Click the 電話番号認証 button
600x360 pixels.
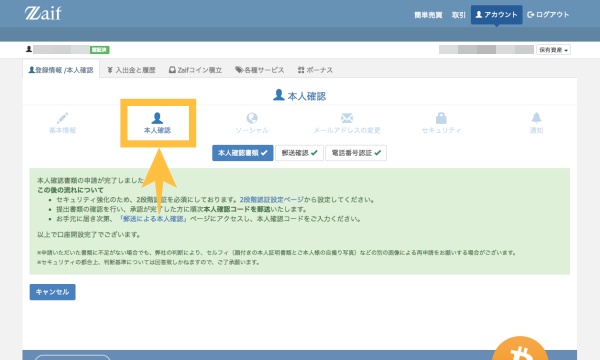tap(356, 153)
